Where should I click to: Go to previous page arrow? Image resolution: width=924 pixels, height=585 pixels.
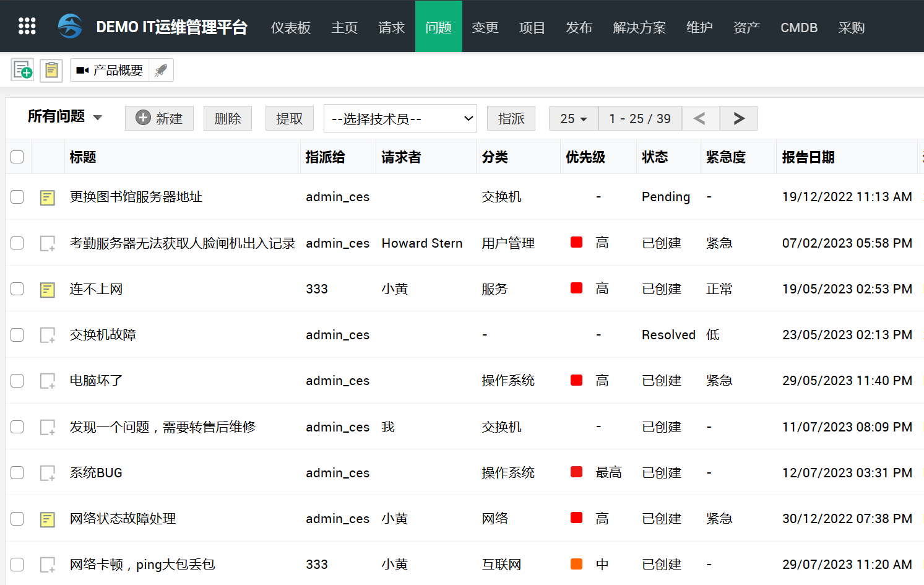(700, 118)
